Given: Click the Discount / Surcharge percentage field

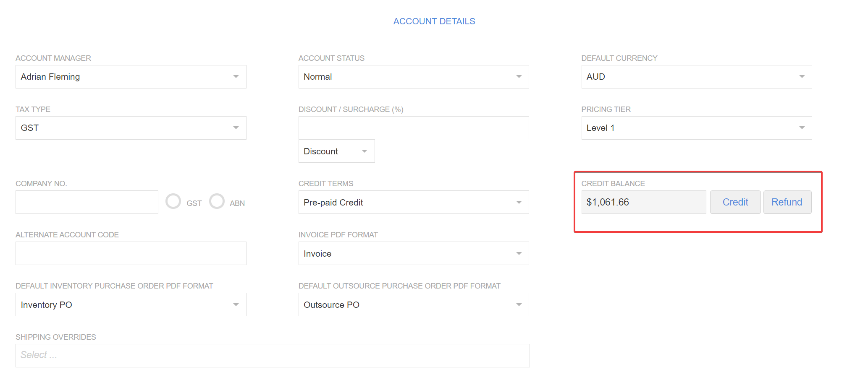Looking at the screenshot, I should 413,128.
